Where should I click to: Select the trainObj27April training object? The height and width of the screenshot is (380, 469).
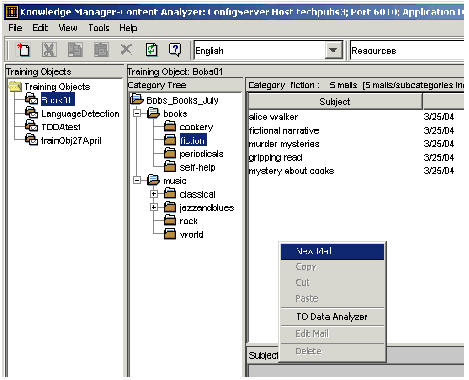(71, 141)
